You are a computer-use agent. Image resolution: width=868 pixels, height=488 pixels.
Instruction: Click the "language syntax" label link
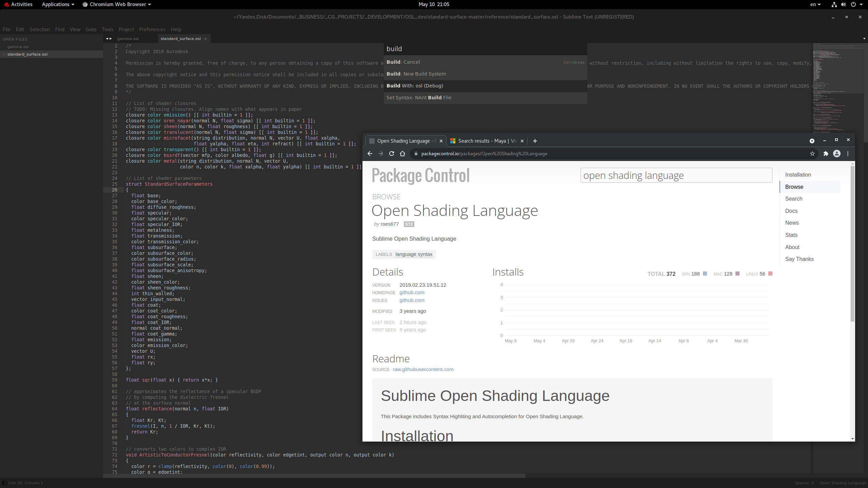tap(414, 254)
